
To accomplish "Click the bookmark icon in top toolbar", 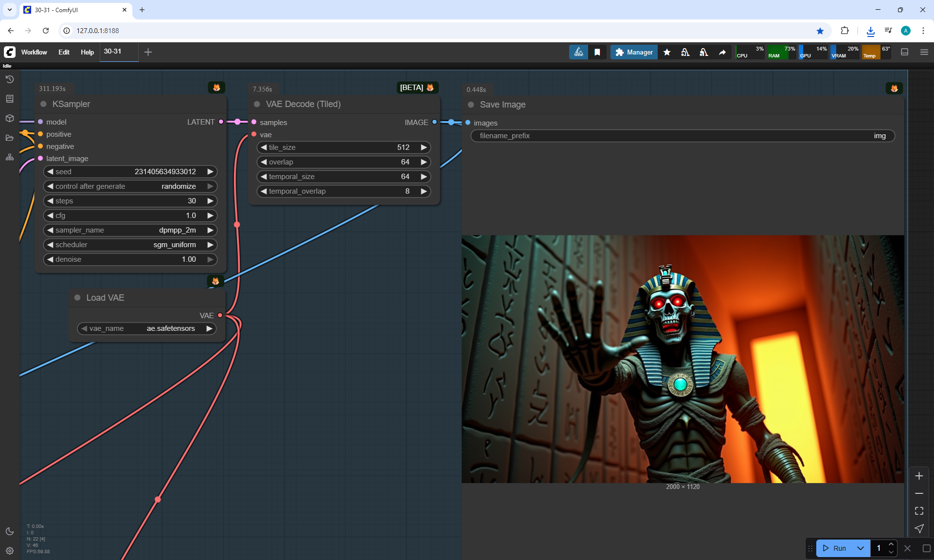I will [597, 52].
